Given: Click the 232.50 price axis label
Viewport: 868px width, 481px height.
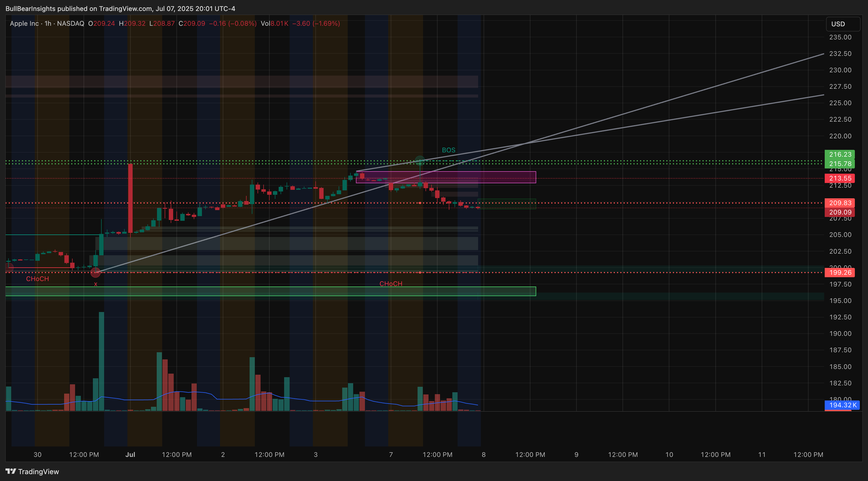Looking at the screenshot, I should click(x=840, y=54).
